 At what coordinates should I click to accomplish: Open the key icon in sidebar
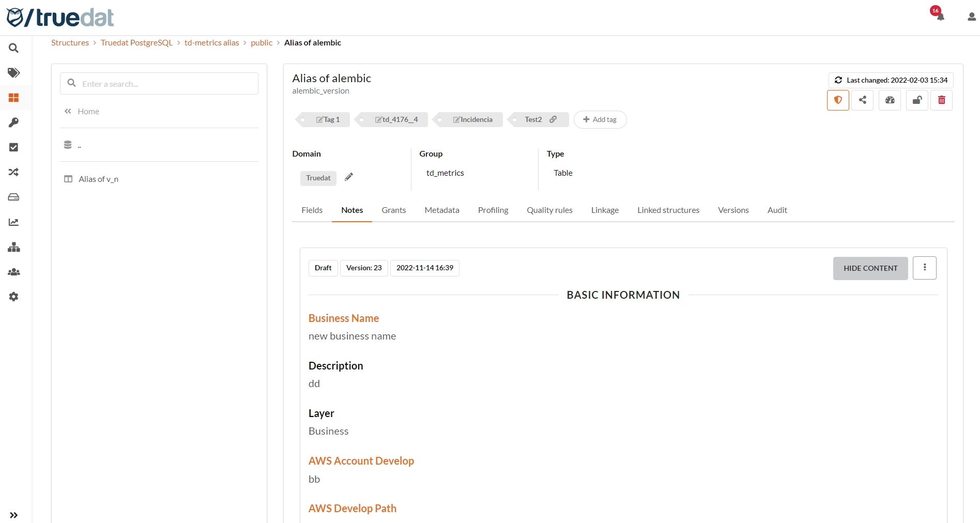tap(14, 122)
